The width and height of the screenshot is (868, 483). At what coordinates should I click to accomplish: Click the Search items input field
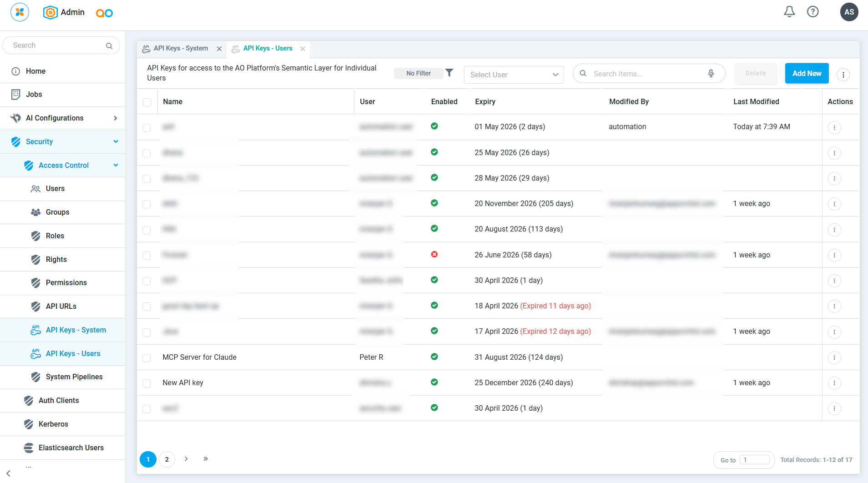(x=648, y=74)
